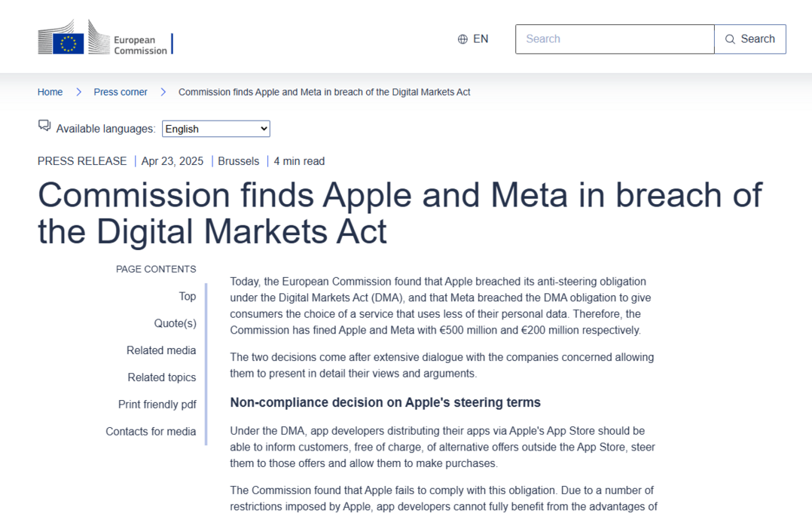Open the Available languages dropdown

tap(216, 129)
